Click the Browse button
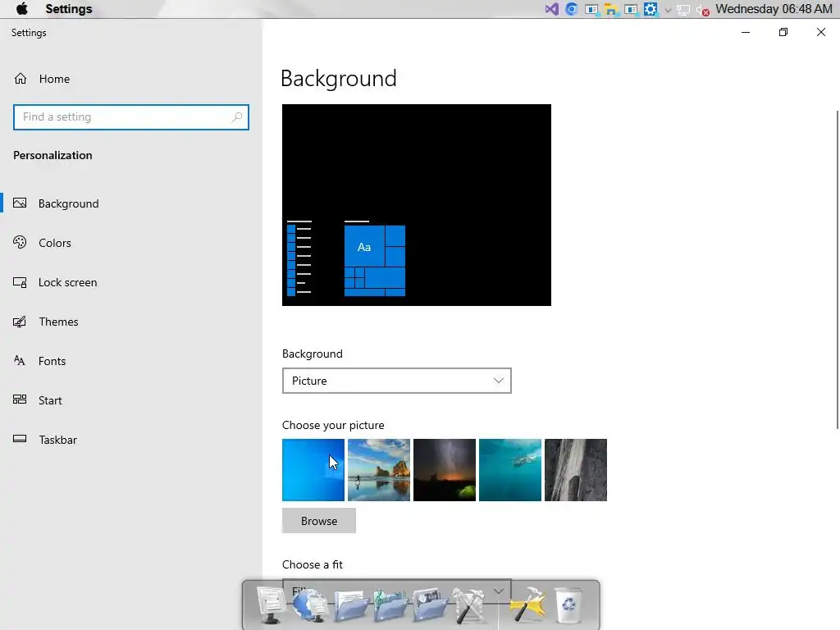840x630 pixels. [x=319, y=521]
